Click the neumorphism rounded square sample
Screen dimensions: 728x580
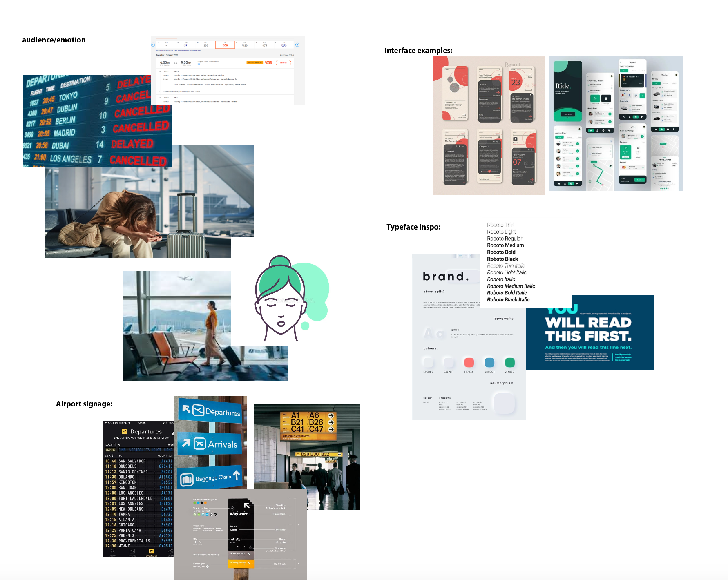504,404
